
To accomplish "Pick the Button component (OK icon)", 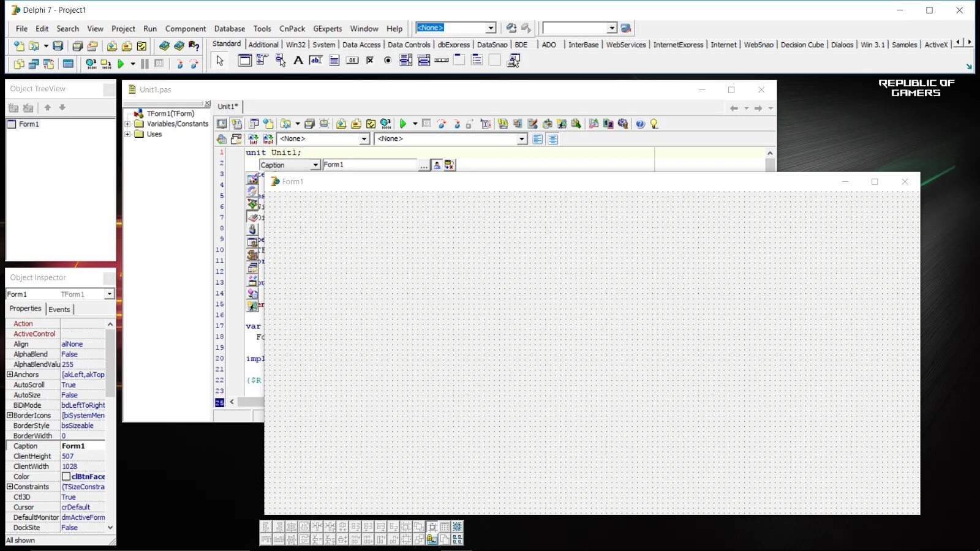I will tap(352, 60).
